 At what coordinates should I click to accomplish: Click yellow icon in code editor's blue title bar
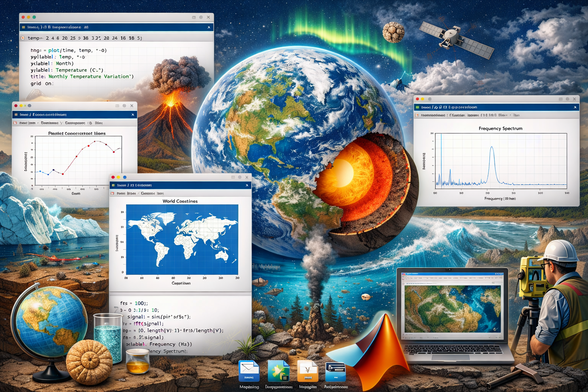coord(24,28)
